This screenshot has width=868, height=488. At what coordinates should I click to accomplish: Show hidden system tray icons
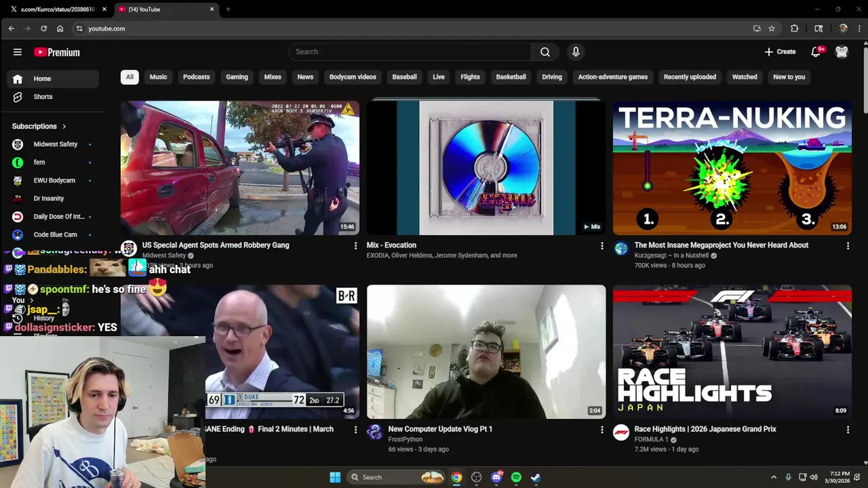pyautogui.click(x=774, y=477)
